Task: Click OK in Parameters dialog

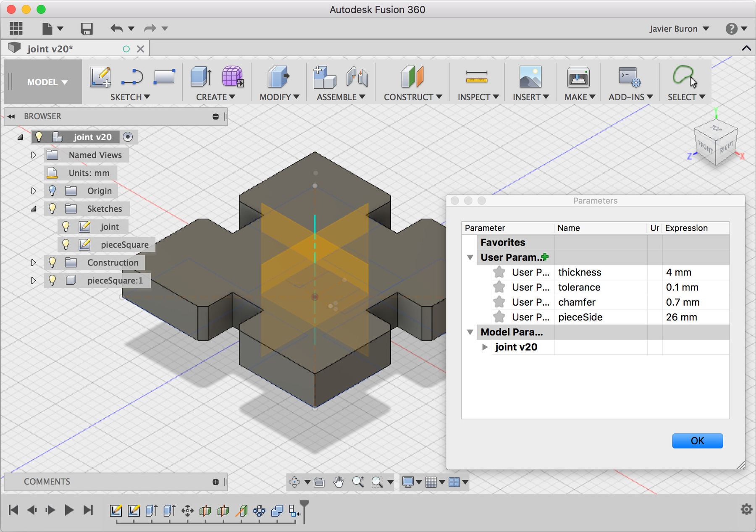Action: (697, 441)
